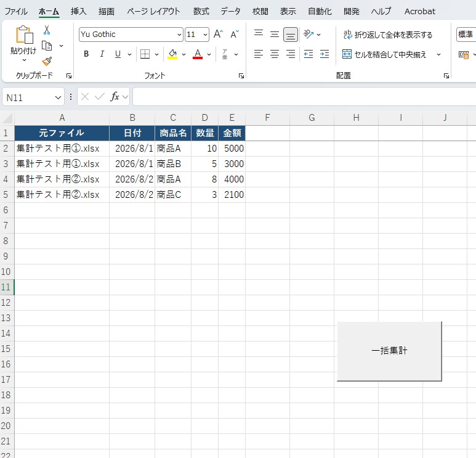Apply the red font color A
The height and width of the screenshot is (458, 476).
[198, 54]
